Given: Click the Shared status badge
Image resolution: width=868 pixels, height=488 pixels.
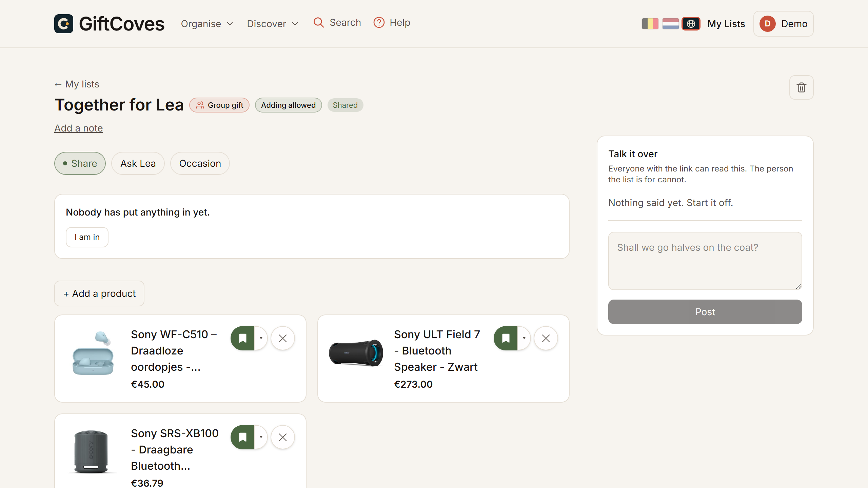Looking at the screenshot, I should tap(345, 105).
